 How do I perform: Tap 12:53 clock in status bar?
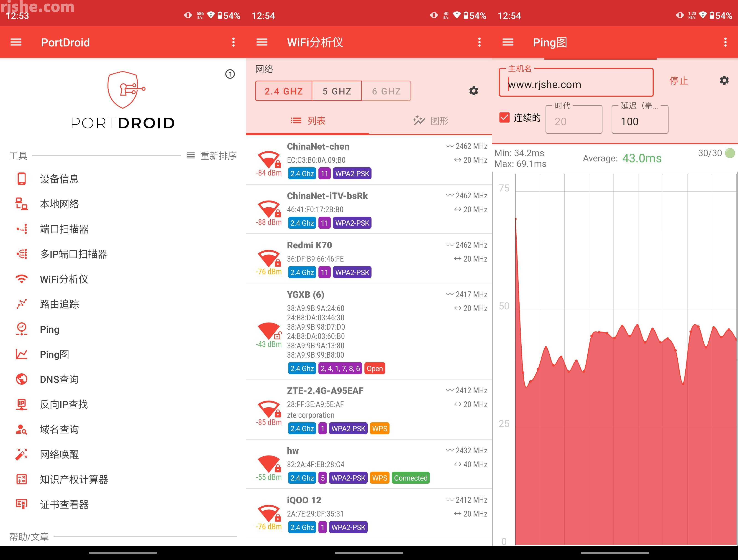[17, 16]
